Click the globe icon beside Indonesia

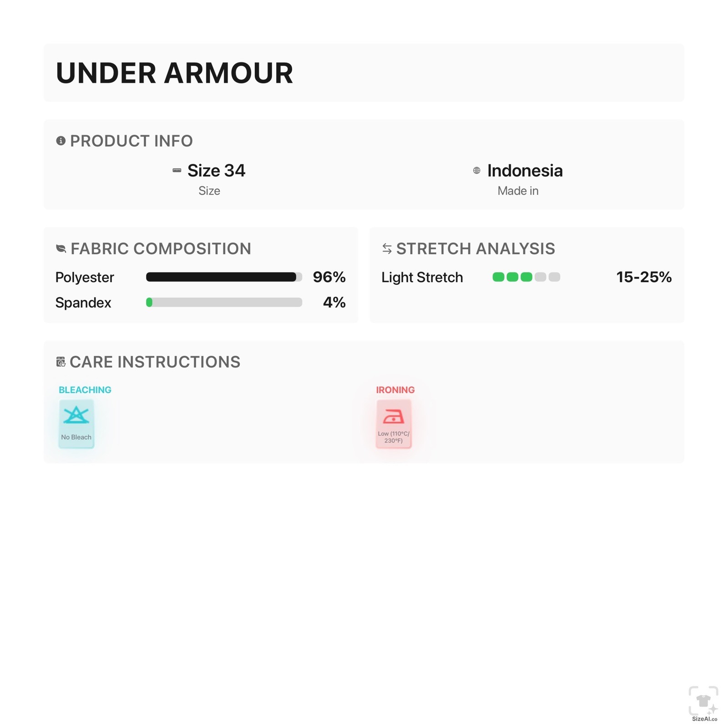point(476,171)
